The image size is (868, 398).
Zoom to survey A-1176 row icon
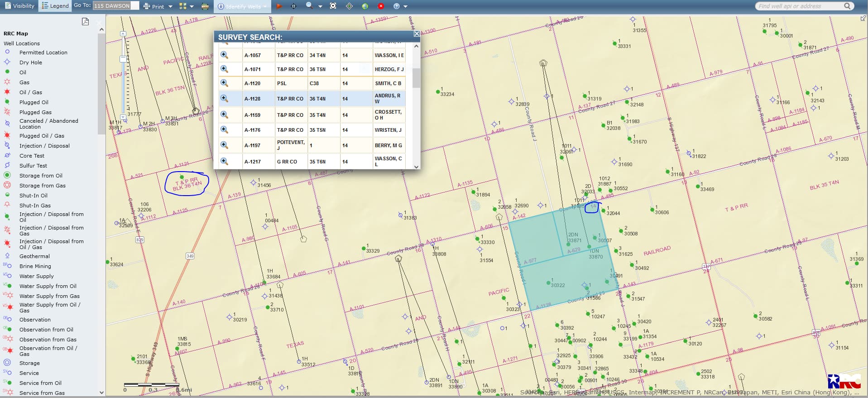[x=224, y=129]
